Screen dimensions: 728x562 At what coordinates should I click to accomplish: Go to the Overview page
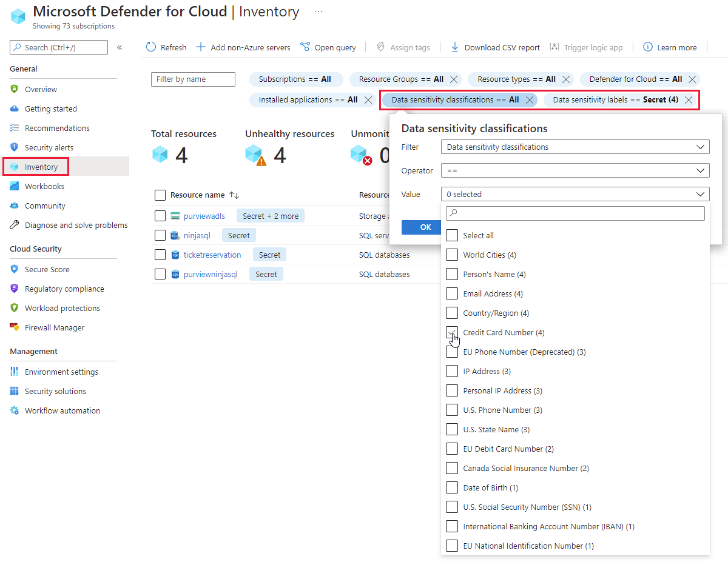(41, 89)
